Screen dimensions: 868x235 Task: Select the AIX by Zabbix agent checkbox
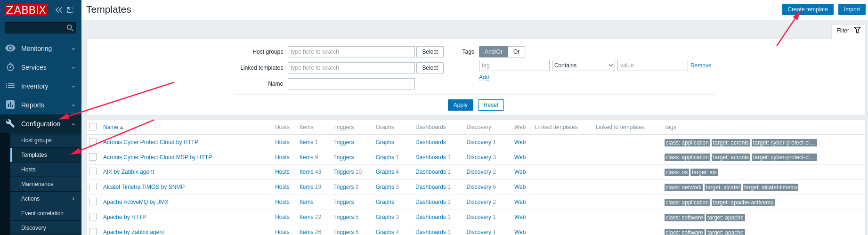(93, 172)
